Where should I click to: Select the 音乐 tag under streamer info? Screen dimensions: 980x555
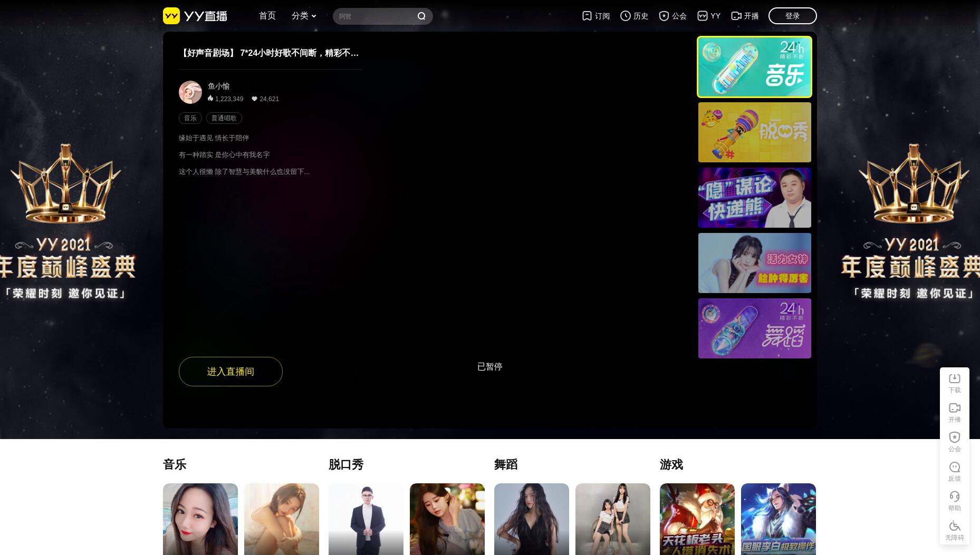point(190,118)
